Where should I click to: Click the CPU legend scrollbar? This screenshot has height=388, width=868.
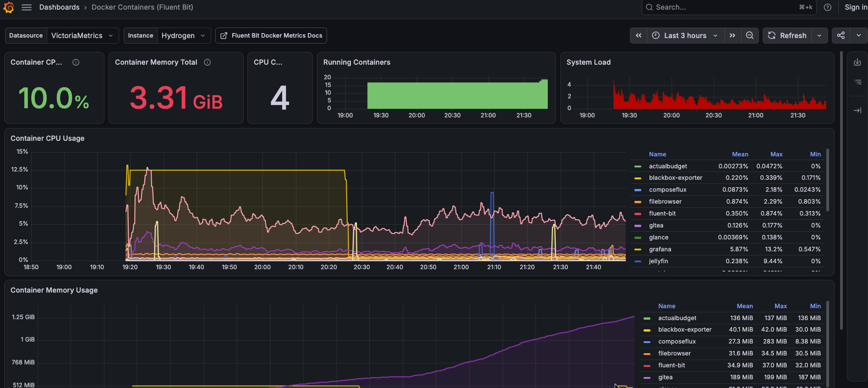coord(827,180)
